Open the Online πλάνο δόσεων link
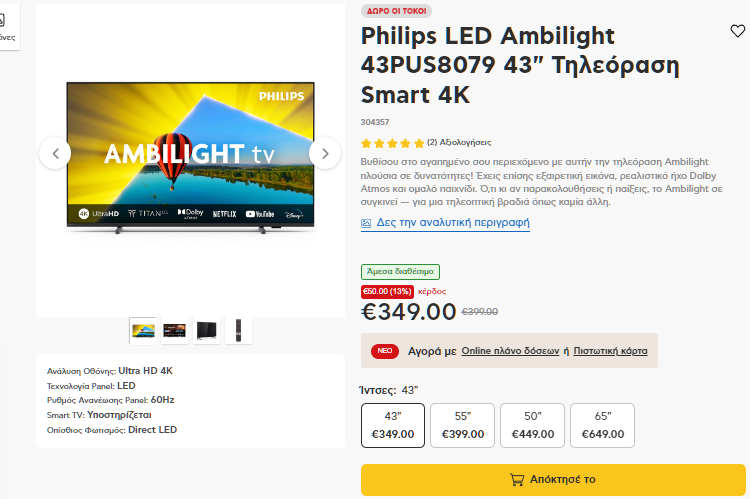Image resolution: width=750 pixels, height=499 pixels. pyautogui.click(x=510, y=351)
